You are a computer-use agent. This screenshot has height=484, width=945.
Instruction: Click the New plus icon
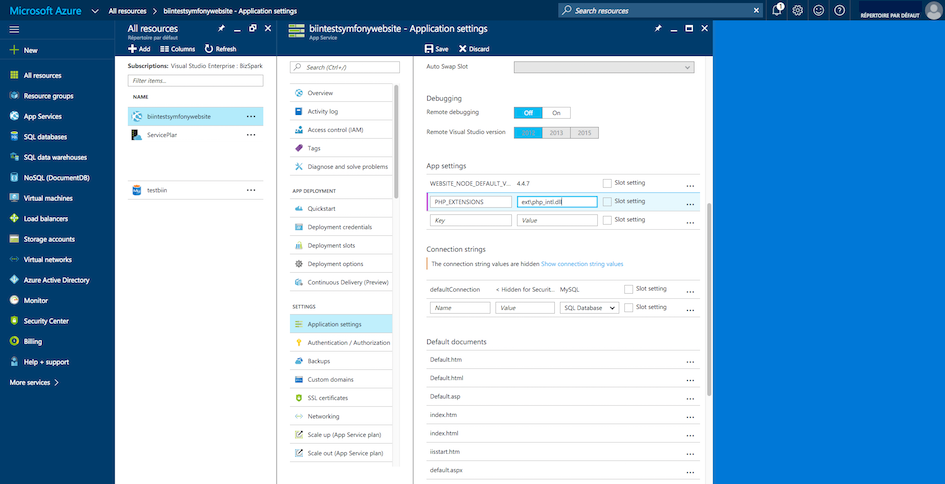click(x=14, y=51)
